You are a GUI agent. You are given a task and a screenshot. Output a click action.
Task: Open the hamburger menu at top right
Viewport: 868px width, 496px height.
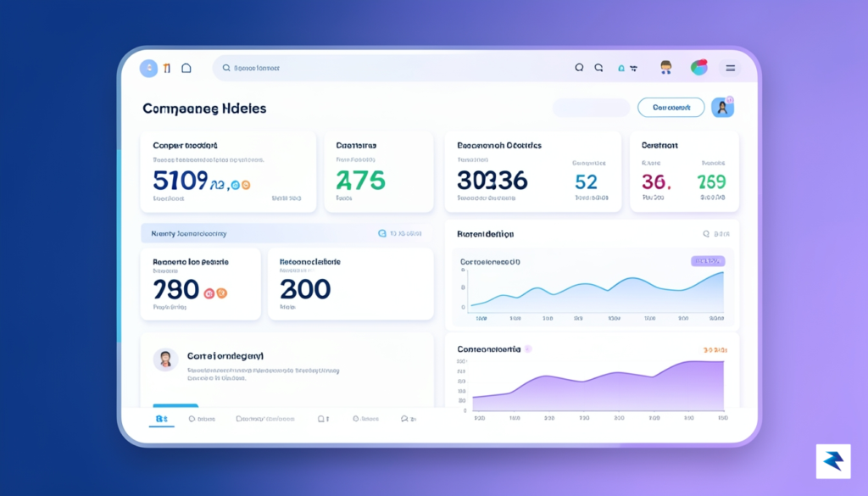[730, 68]
